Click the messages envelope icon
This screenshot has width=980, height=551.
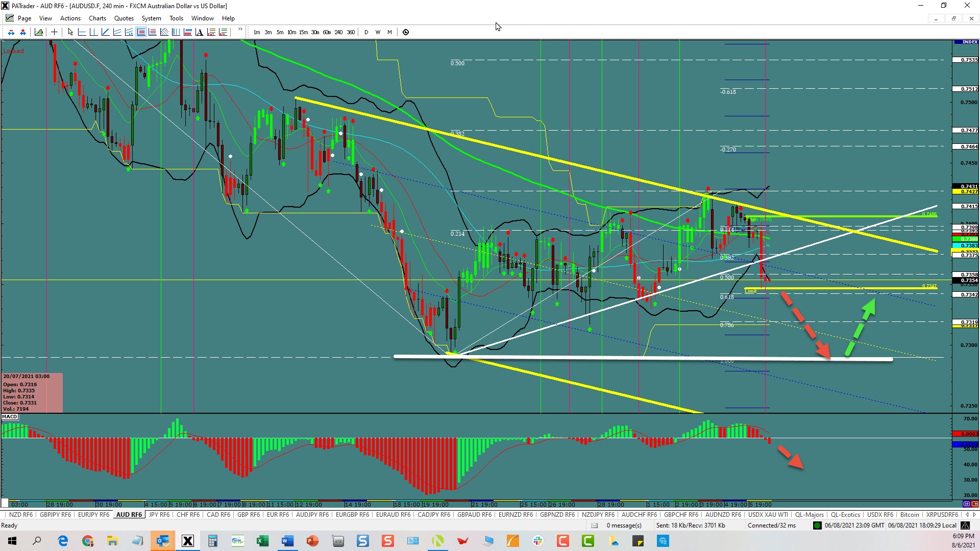[594, 525]
